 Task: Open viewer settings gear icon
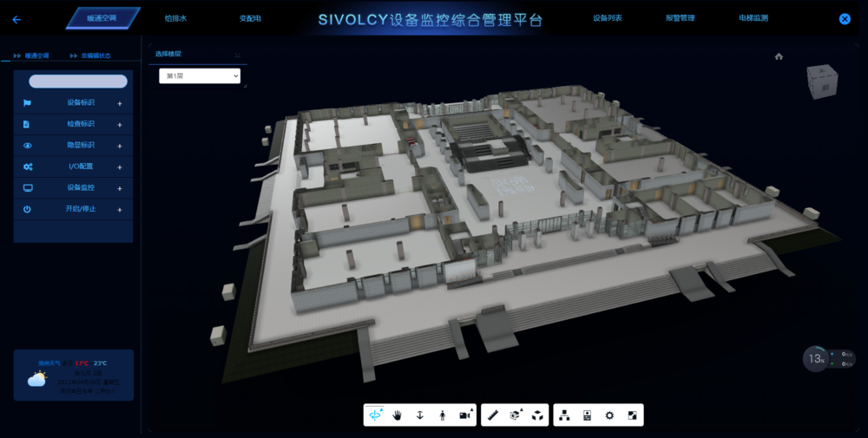pyautogui.click(x=609, y=415)
